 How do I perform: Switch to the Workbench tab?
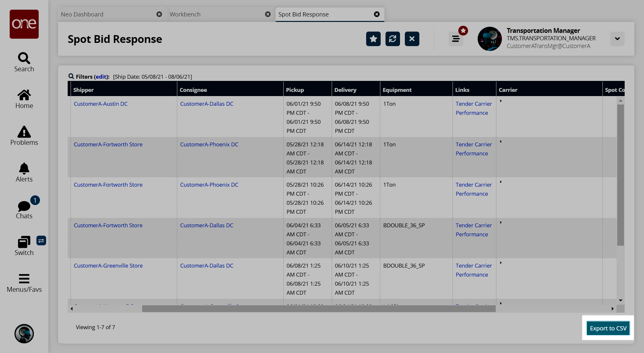pyautogui.click(x=185, y=15)
